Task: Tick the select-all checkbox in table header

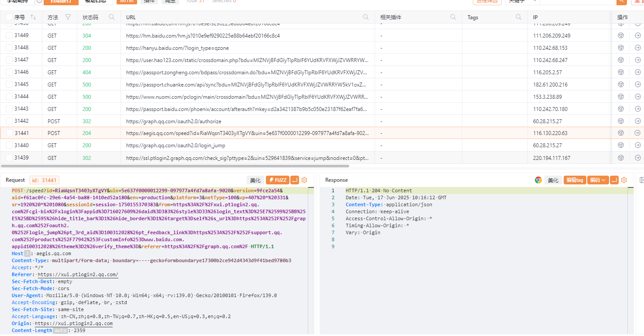Action: tap(9, 17)
